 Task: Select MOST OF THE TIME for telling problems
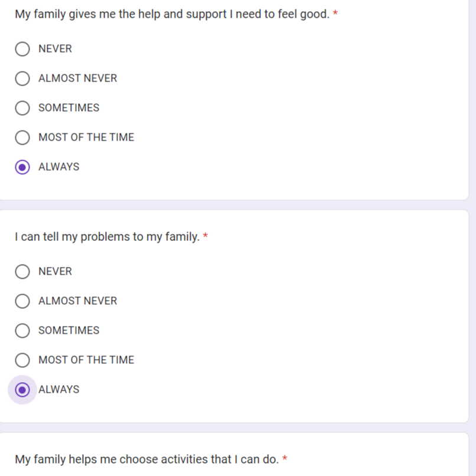[x=22, y=360]
